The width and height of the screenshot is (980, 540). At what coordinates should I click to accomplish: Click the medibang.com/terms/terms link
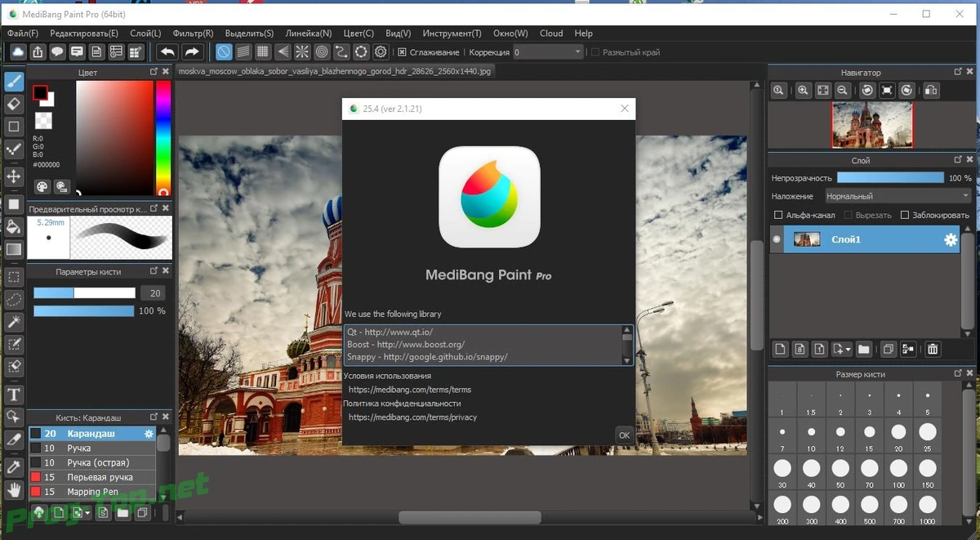[410, 390]
